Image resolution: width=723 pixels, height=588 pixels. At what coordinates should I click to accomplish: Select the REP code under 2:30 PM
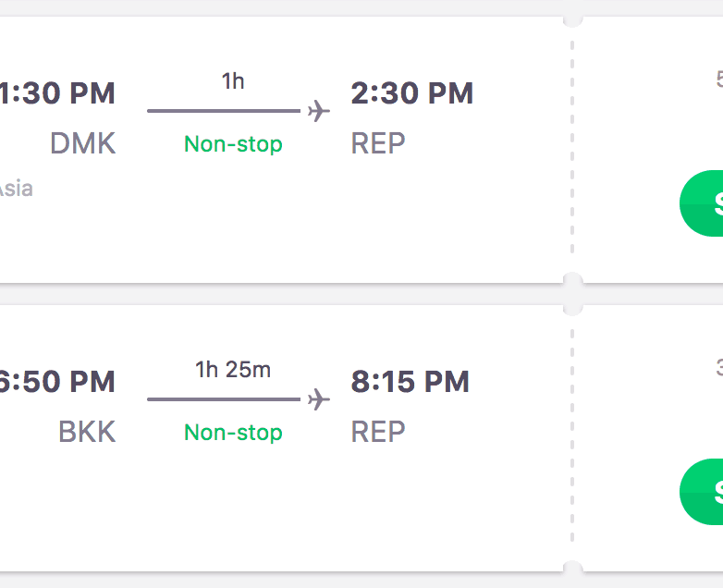(378, 143)
